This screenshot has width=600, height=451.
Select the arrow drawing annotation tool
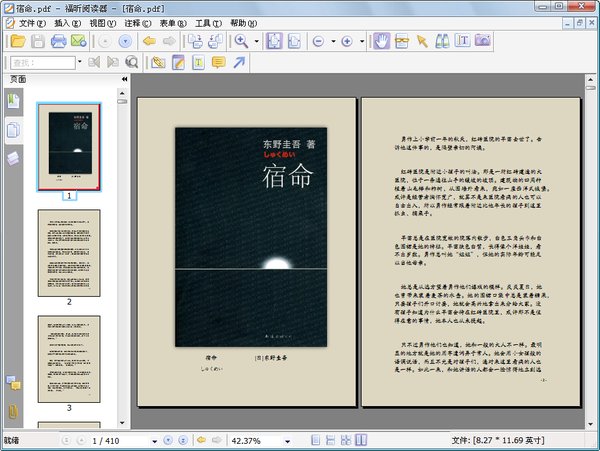click(239, 62)
